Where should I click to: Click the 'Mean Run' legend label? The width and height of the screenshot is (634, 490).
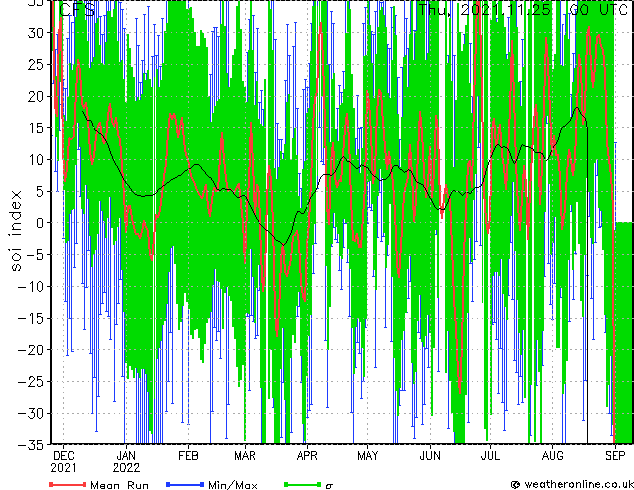tap(120, 485)
